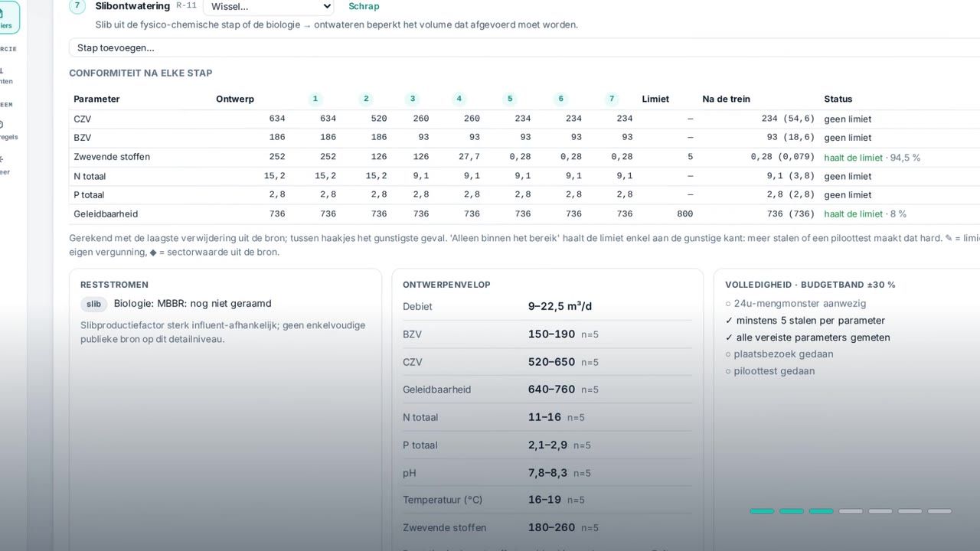This screenshot has width=980, height=551.
Task: Click the 'Ontwerp' column header
Action: point(235,99)
